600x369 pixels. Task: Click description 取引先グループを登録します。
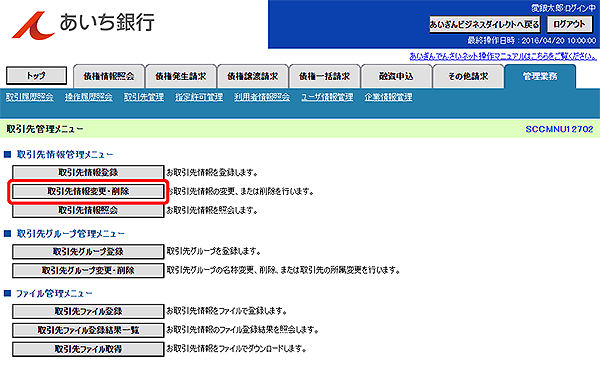[214, 252]
